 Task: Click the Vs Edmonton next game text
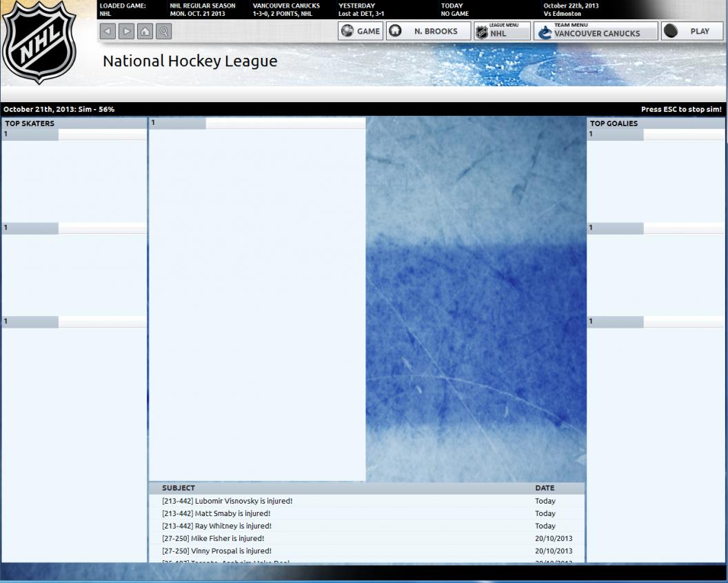click(563, 14)
